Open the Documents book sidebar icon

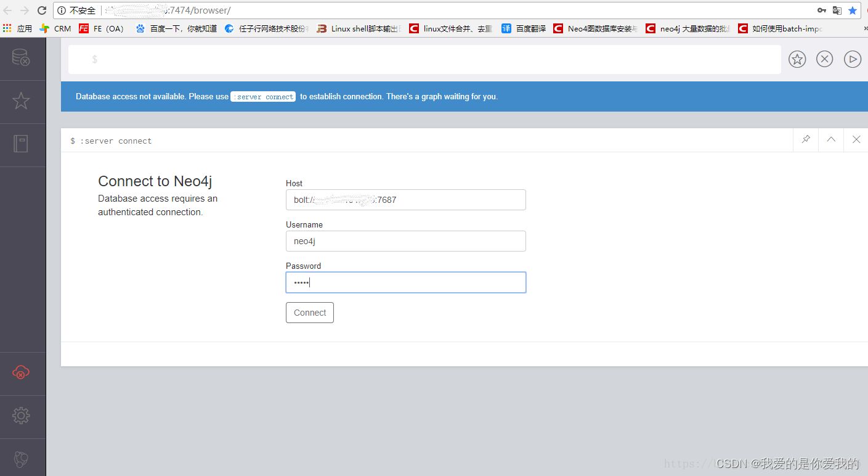click(21, 144)
